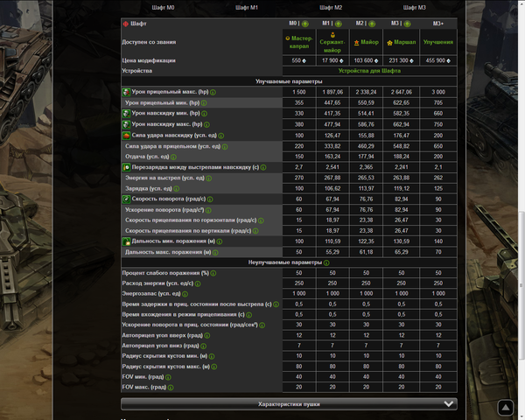Click the green round icon next to M3
Image resolution: width=525 pixels, height=420 pixels.
click(407, 24)
